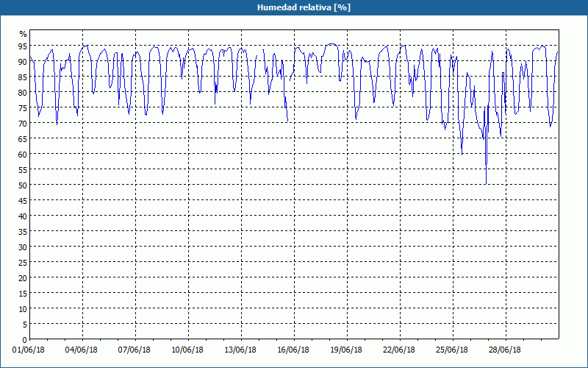
Task: Click the 0 value on the Y axis
Action: pyautogui.click(x=25, y=340)
